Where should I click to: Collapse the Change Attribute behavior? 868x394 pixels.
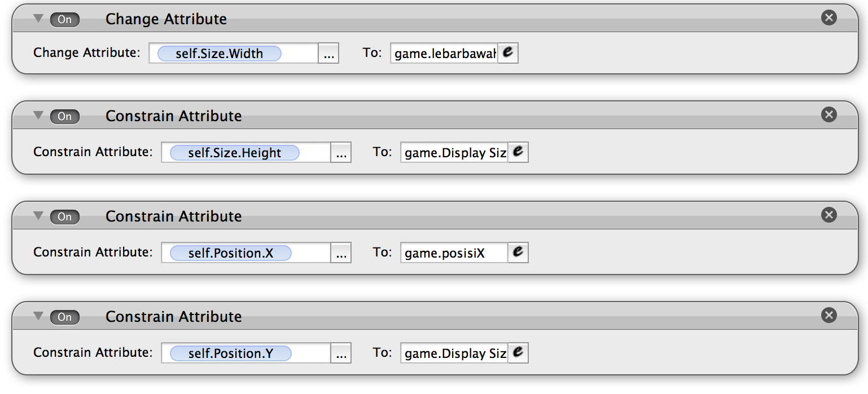coord(38,19)
